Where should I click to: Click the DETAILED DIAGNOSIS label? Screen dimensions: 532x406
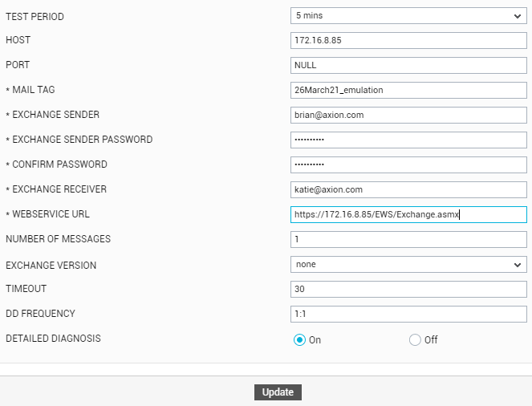click(53, 339)
